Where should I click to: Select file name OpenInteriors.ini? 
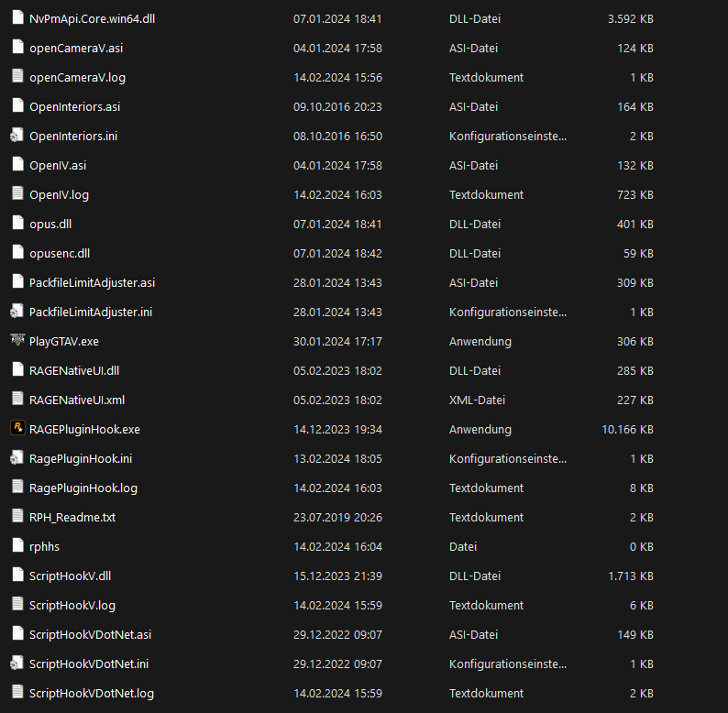pos(73,136)
